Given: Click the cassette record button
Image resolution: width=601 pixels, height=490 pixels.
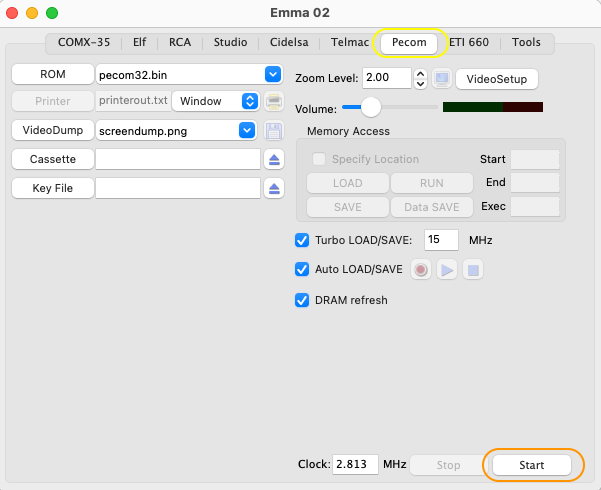Looking at the screenshot, I should 421,270.
